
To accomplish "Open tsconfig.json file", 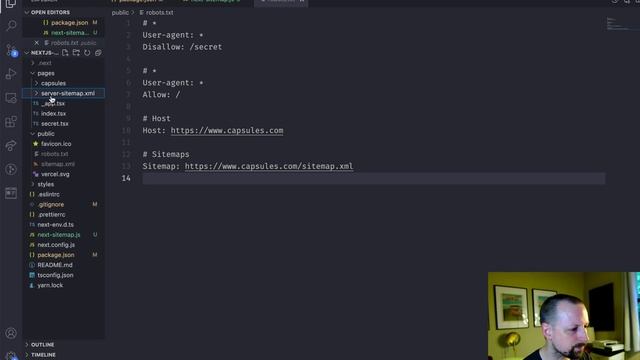I will click(55, 275).
